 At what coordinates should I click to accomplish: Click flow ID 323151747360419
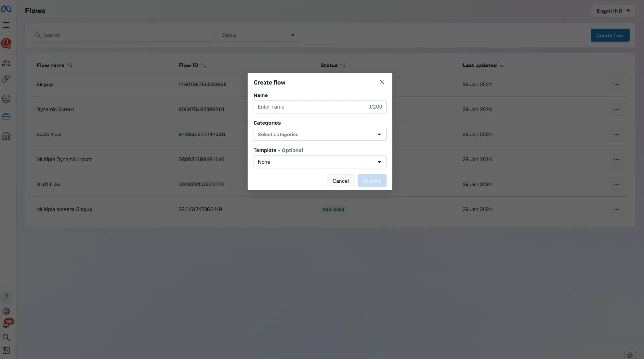[x=200, y=209]
